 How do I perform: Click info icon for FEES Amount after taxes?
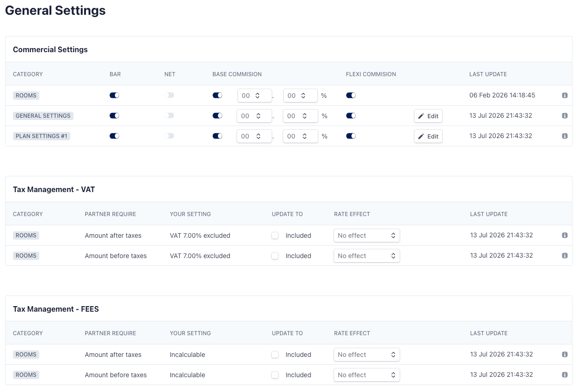click(565, 355)
